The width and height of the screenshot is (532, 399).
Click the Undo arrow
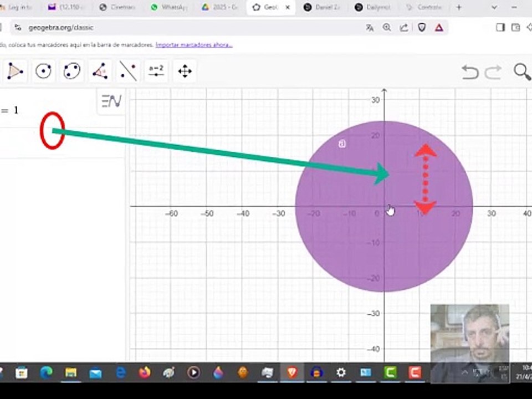(x=470, y=72)
